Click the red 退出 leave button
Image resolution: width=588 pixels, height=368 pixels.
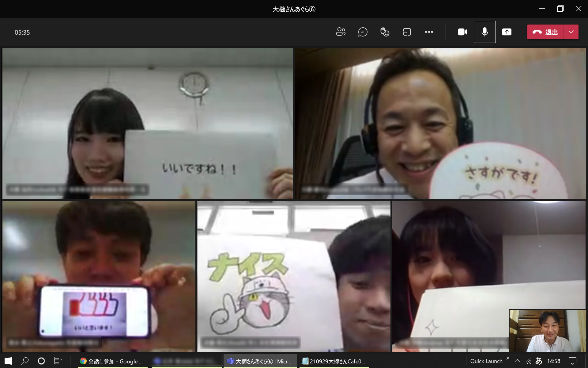coord(545,32)
